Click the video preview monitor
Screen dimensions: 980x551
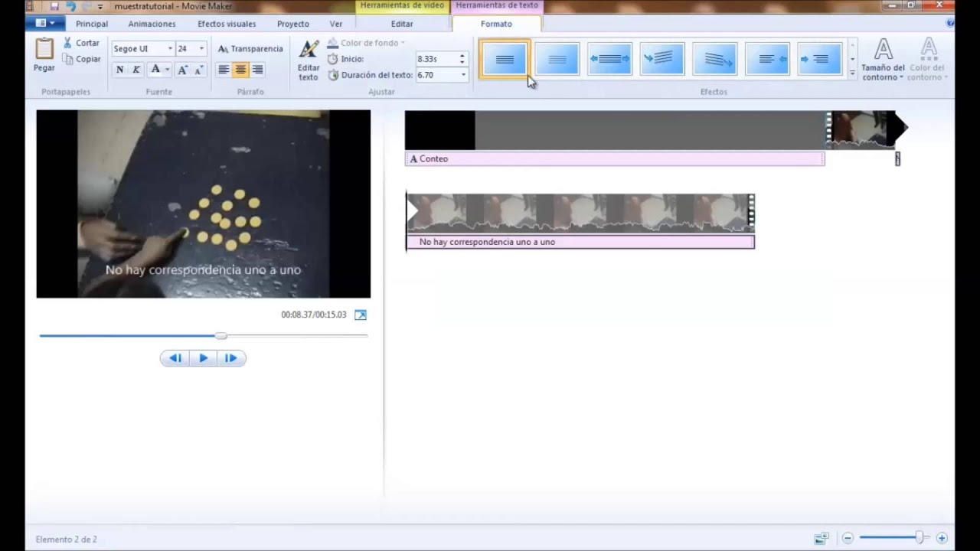tap(203, 204)
